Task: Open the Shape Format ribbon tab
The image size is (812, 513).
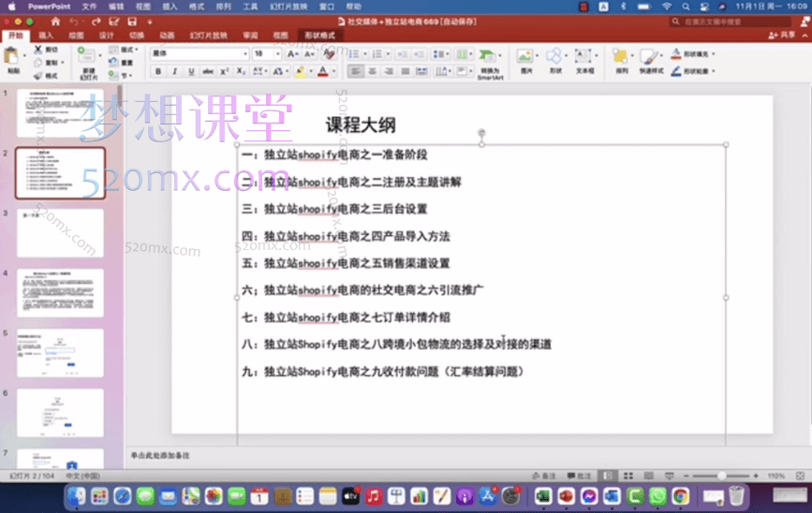Action: 319,36
